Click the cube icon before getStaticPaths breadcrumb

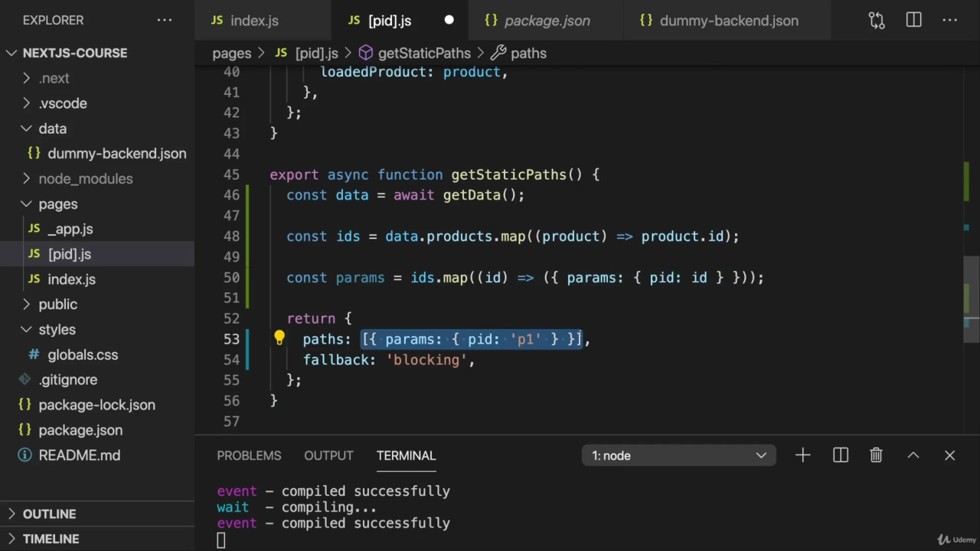click(x=366, y=53)
